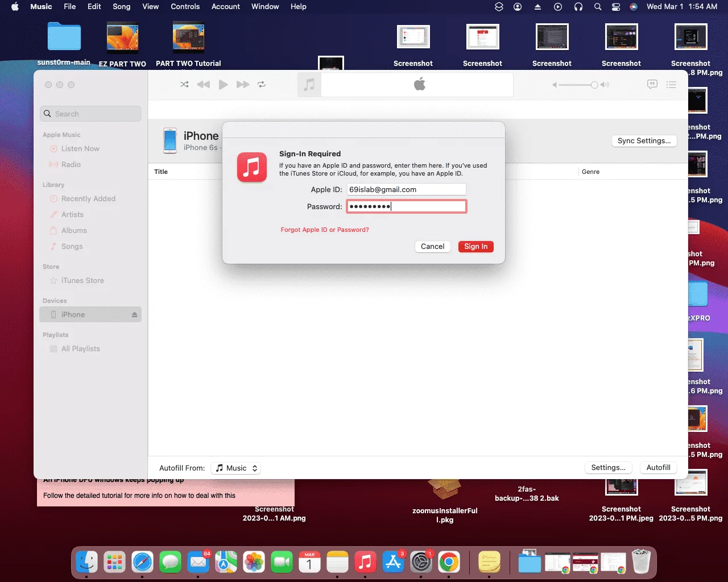This screenshot has height=582, width=728.
Task: Click the Settings button at bottom
Action: click(608, 467)
